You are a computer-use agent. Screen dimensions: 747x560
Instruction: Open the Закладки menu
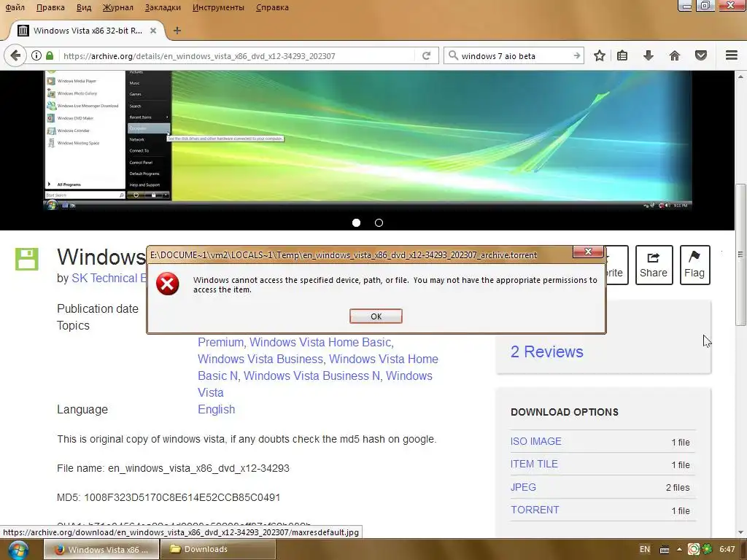click(x=163, y=7)
